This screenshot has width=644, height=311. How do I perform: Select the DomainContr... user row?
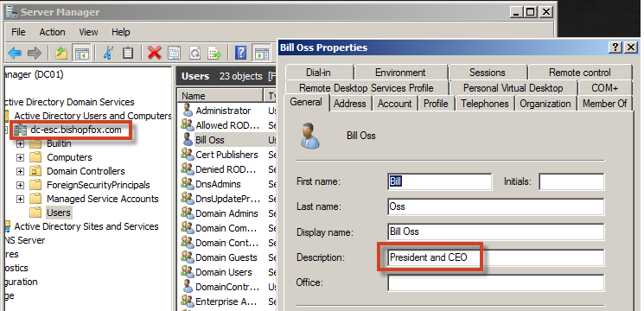[x=227, y=287]
